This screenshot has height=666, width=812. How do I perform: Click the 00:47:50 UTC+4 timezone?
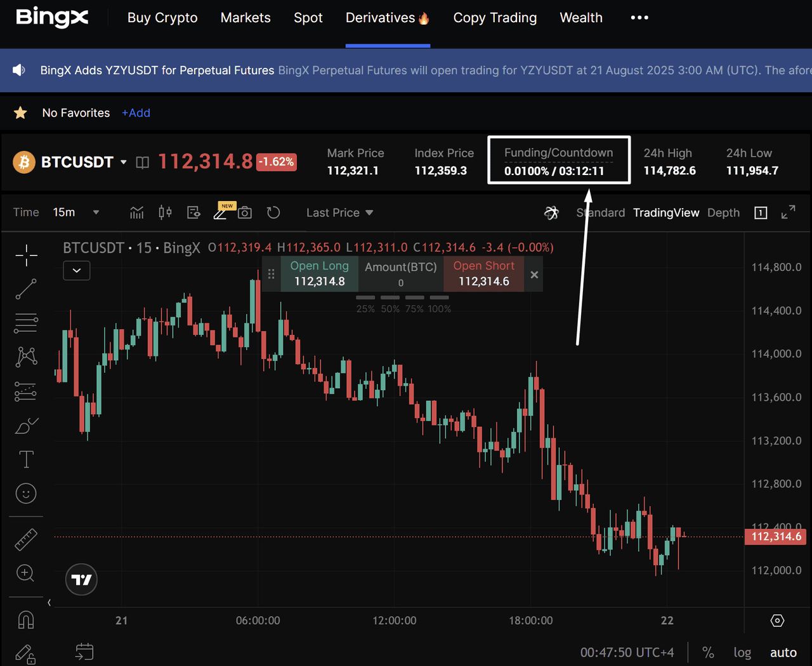[627, 653]
